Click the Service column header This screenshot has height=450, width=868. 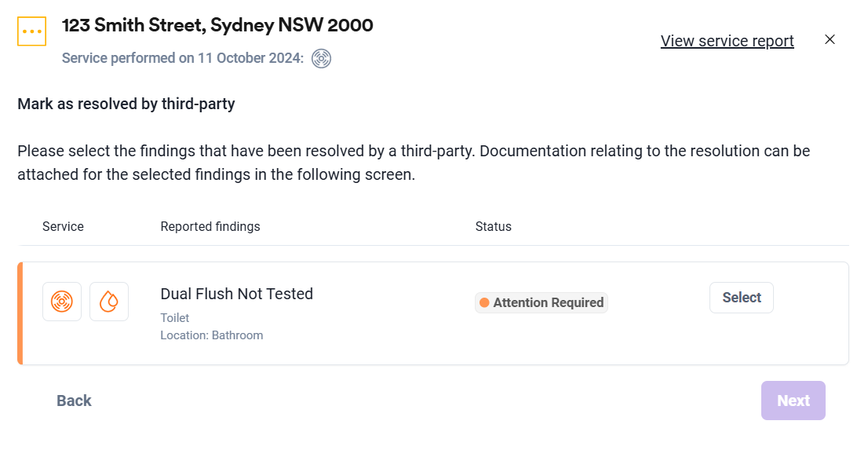(x=63, y=227)
